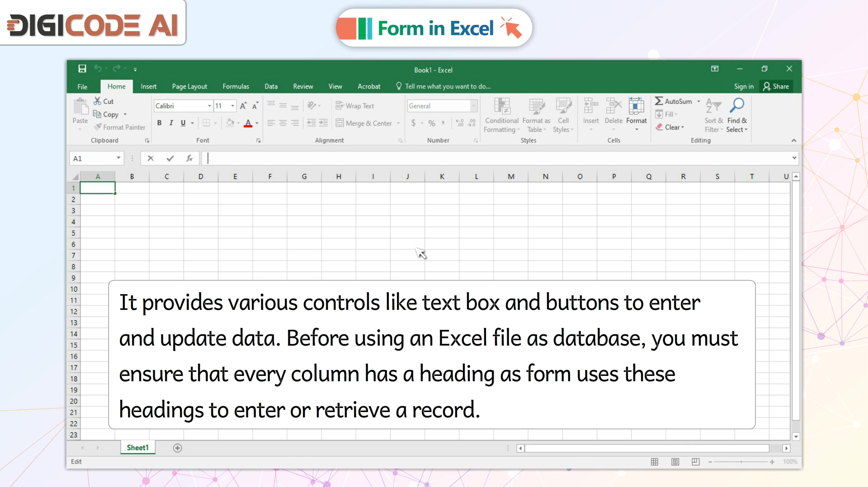This screenshot has width=868, height=487.
Task: Increase font size with larger A icon
Action: (x=243, y=106)
